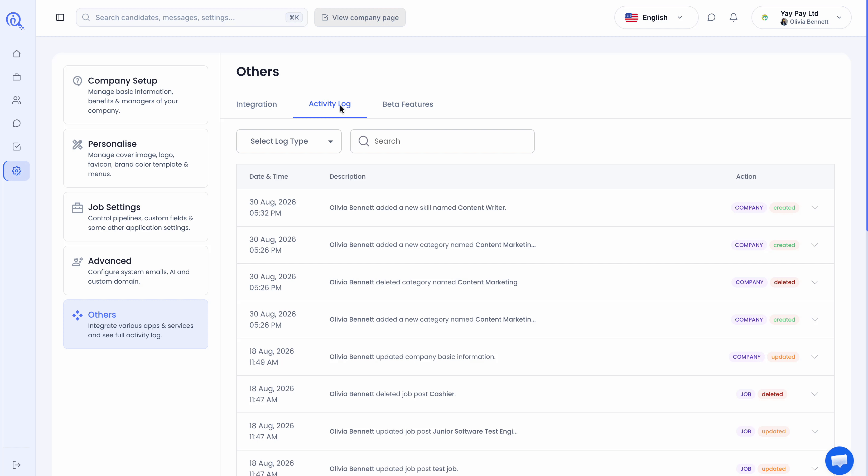Open the Jobs briefcase icon in sidebar

click(x=17, y=77)
